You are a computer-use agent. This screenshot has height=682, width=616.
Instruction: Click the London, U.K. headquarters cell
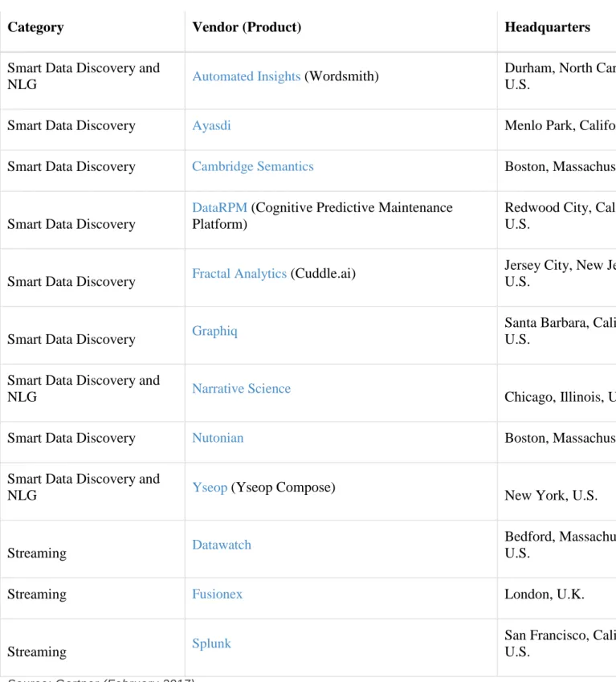tap(545, 594)
